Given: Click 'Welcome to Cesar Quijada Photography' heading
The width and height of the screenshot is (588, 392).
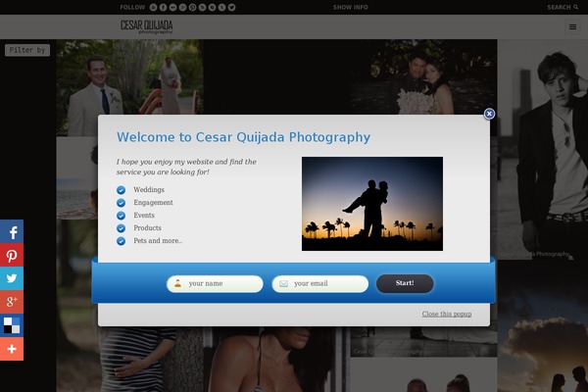Looking at the screenshot, I should tap(243, 137).
